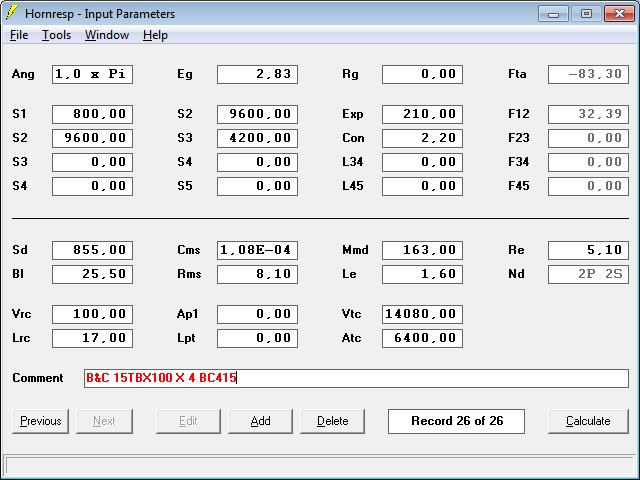640x480 pixels.
Task: Click the Calculate button
Action: pyautogui.click(x=588, y=421)
